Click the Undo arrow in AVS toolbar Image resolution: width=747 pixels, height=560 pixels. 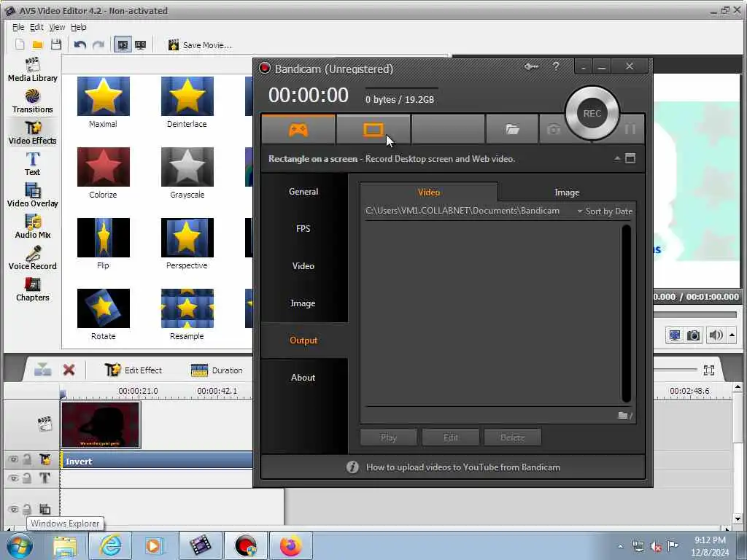80,44
